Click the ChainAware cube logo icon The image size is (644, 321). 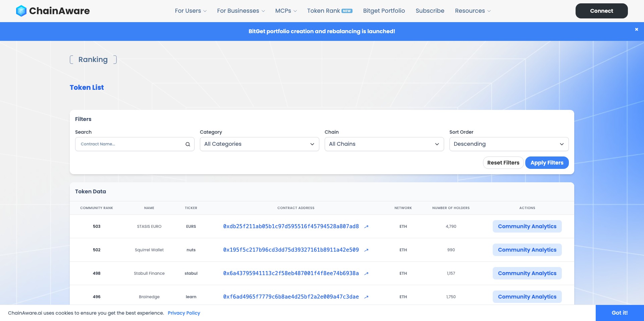(x=21, y=11)
